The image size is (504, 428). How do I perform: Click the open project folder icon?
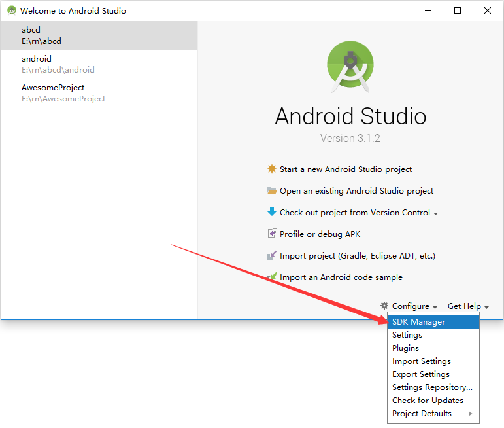coord(272,191)
